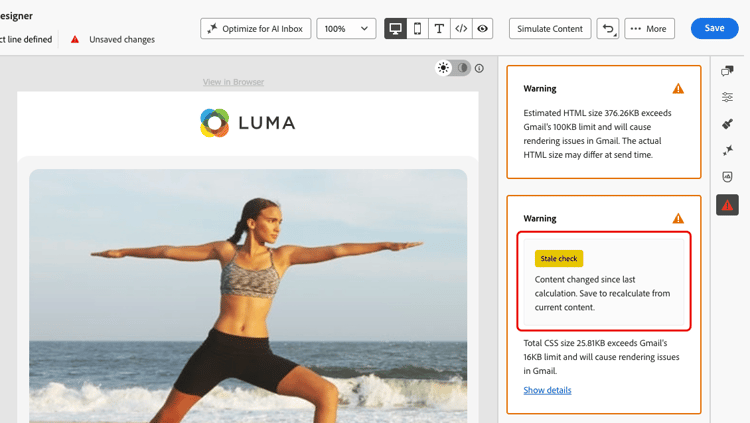Screen dimensions: 750x423
Task: Click red triangle beside Unsaved changes
Action: click(75, 39)
